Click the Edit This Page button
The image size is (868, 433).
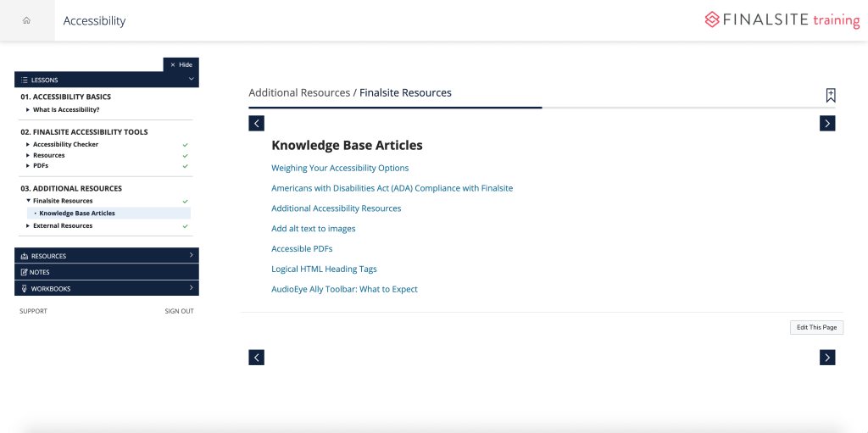816,328
